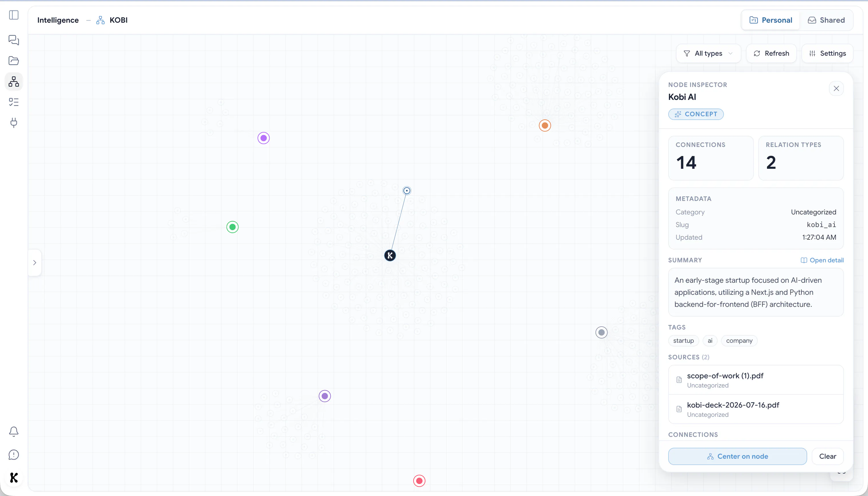Click Center on node button
This screenshot has height=496, width=868.
coord(737,456)
